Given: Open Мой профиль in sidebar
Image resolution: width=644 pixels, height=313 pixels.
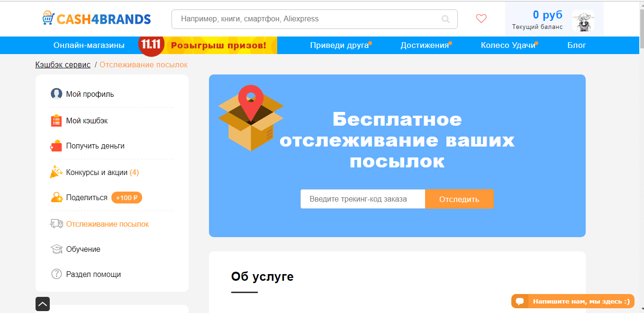Looking at the screenshot, I should (x=90, y=94).
